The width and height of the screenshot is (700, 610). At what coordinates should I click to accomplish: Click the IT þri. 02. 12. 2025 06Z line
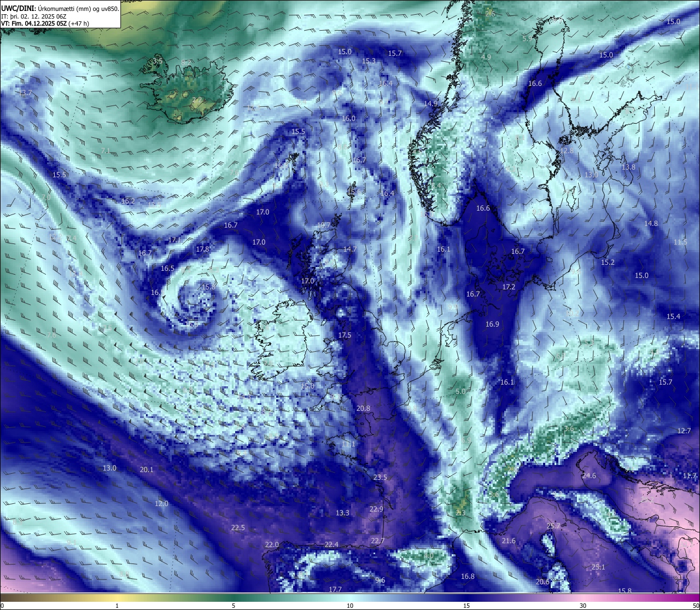[34, 16]
